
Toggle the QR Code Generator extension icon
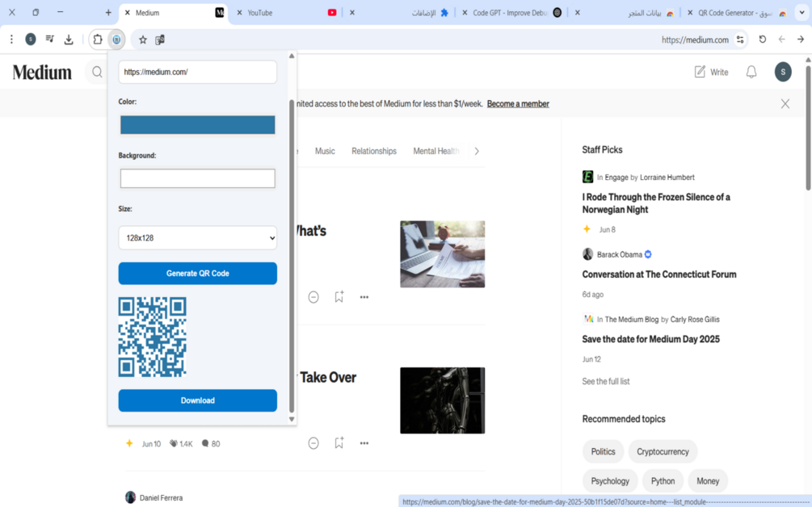(116, 40)
